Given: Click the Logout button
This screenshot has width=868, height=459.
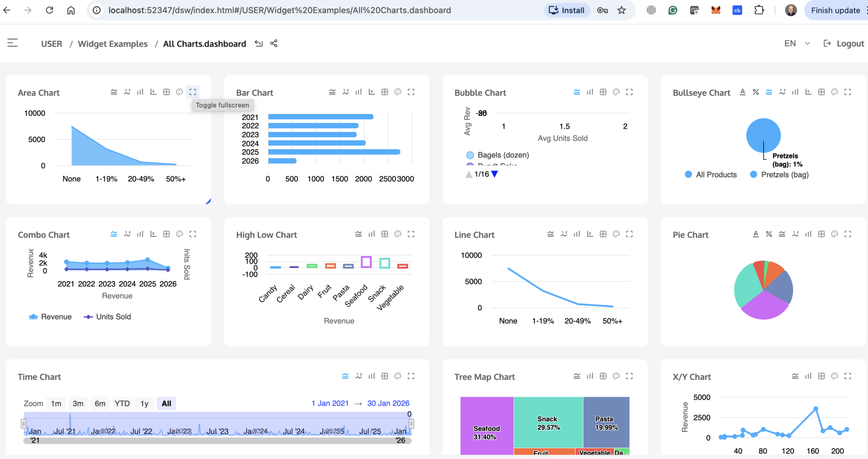Looking at the screenshot, I should [x=844, y=43].
